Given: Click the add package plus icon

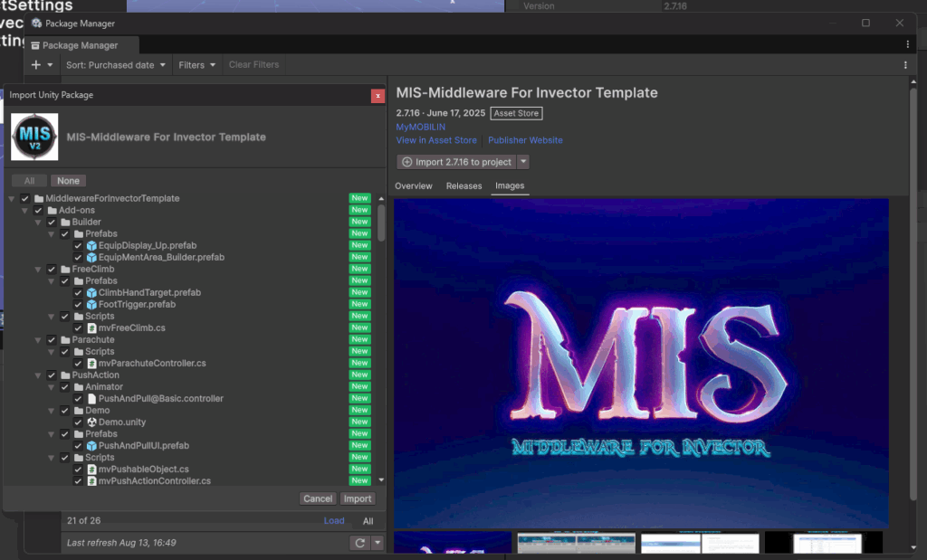Looking at the screenshot, I should [36, 65].
